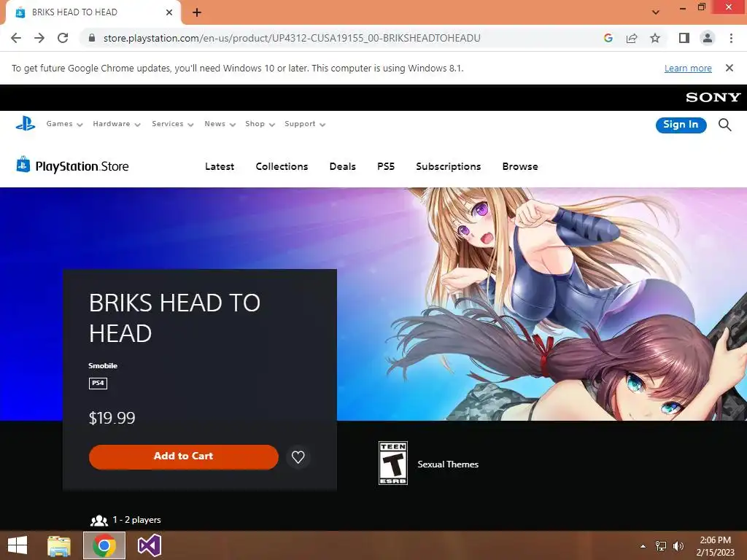The image size is (747, 560).
Task: Click the ESRB Teen rating icon
Action: click(x=393, y=463)
